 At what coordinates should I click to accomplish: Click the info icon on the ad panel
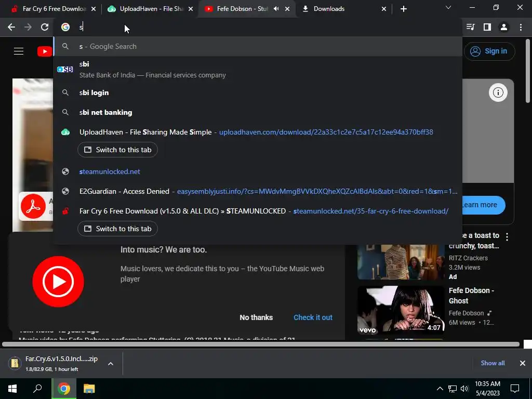click(x=498, y=92)
